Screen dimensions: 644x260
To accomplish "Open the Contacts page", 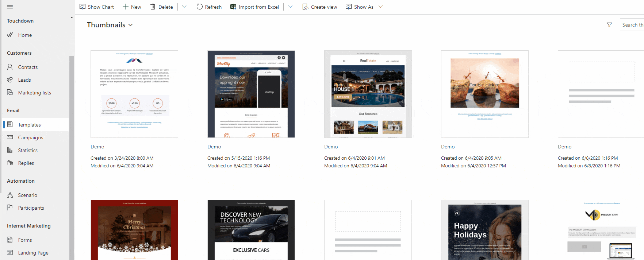I will 28,67.
